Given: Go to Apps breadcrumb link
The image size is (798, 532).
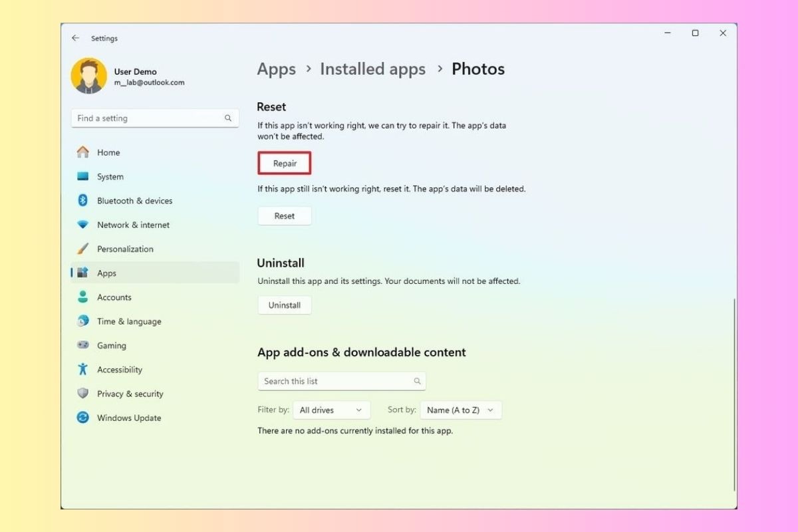Looking at the screenshot, I should (277, 69).
